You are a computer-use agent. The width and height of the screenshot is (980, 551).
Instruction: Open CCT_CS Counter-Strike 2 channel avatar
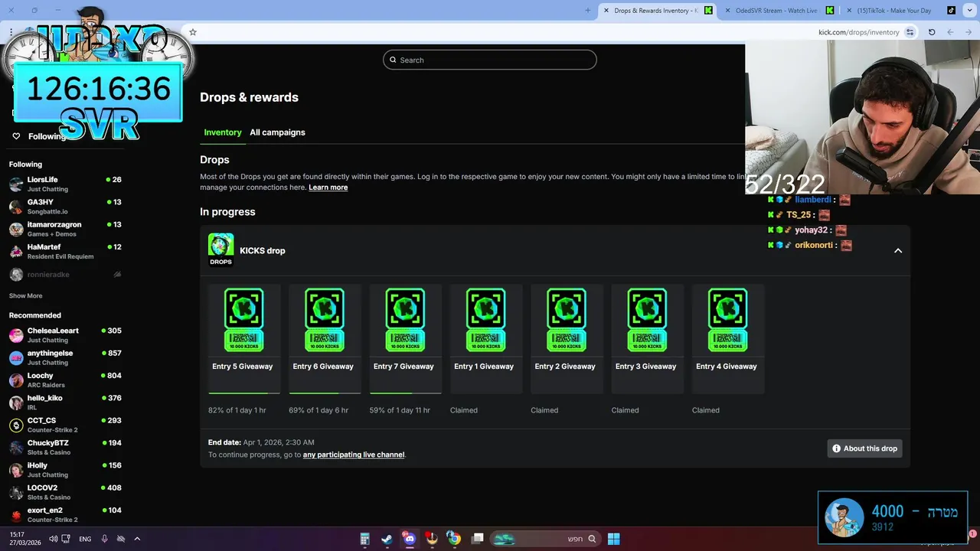point(16,425)
